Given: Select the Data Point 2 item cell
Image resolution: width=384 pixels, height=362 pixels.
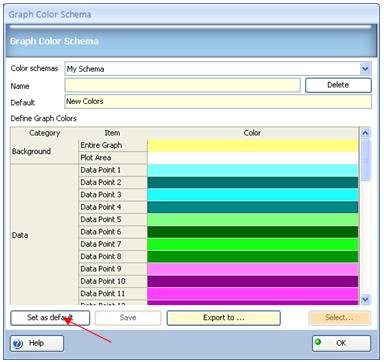Looking at the screenshot, I should (x=113, y=182).
